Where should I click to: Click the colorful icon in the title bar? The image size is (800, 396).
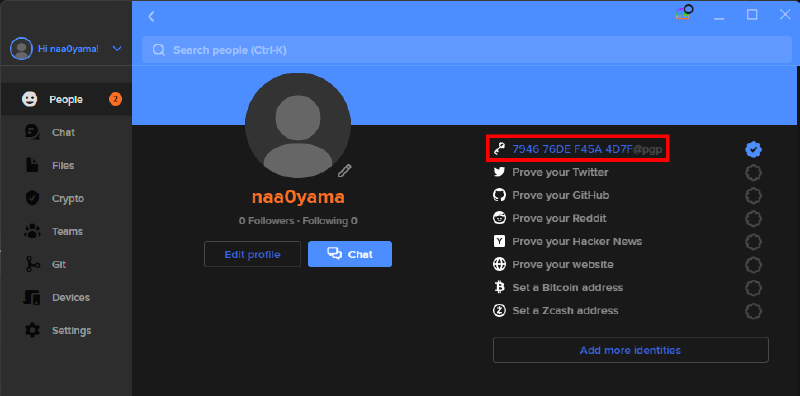(684, 13)
